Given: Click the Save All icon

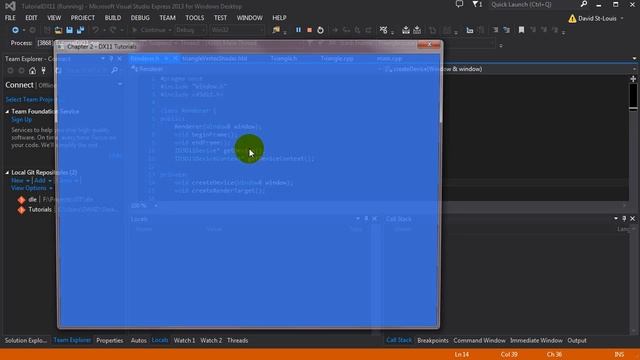Looking at the screenshot, I should (x=80, y=30).
